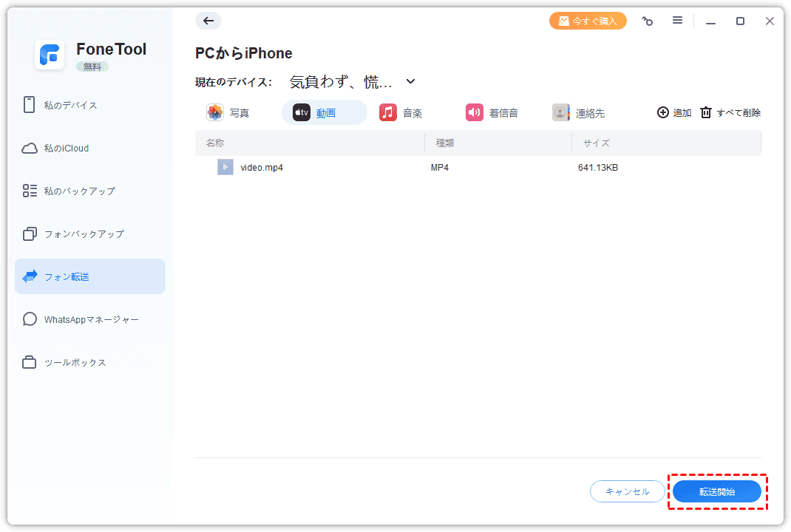
Task: Click the 今すぐ購入 buy now button
Action: (588, 21)
